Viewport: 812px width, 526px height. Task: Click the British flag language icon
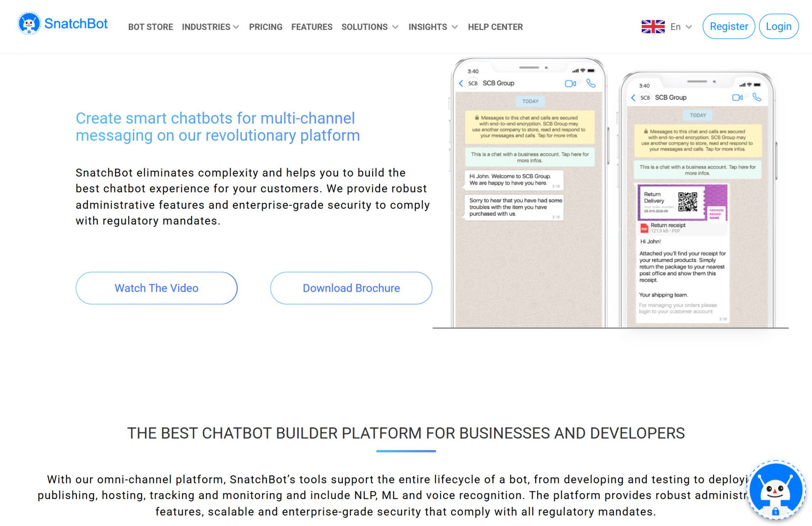(x=653, y=26)
